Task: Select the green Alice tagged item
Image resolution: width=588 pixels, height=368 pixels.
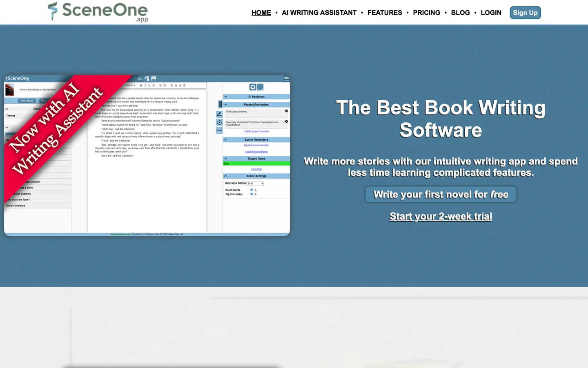Action: point(256,163)
